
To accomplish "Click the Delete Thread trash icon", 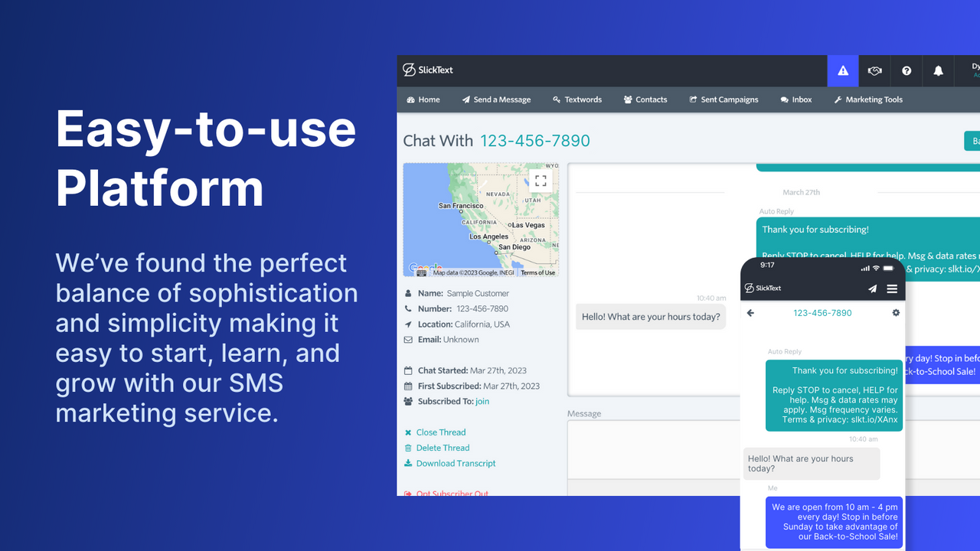I will (x=408, y=448).
